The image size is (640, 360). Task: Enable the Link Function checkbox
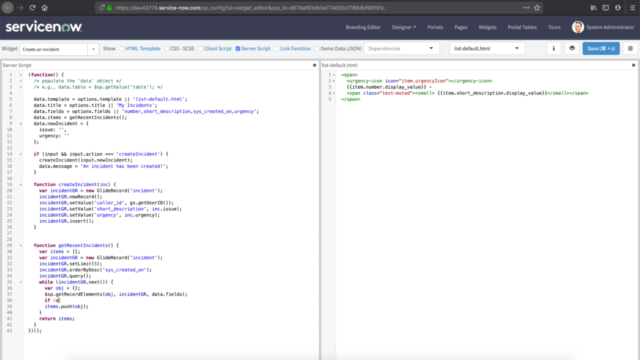(276, 49)
